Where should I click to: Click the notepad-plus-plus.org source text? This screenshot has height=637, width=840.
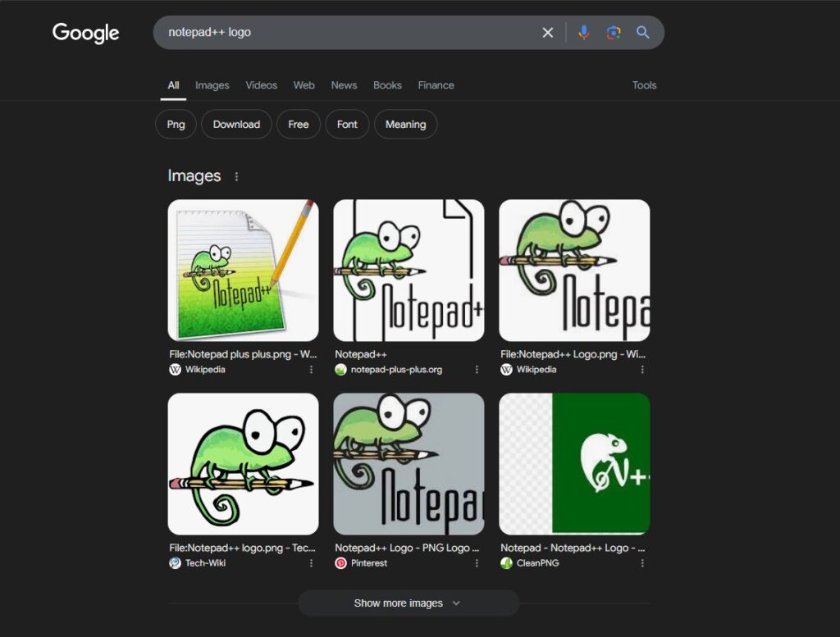pyautogui.click(x=396, y=370)
